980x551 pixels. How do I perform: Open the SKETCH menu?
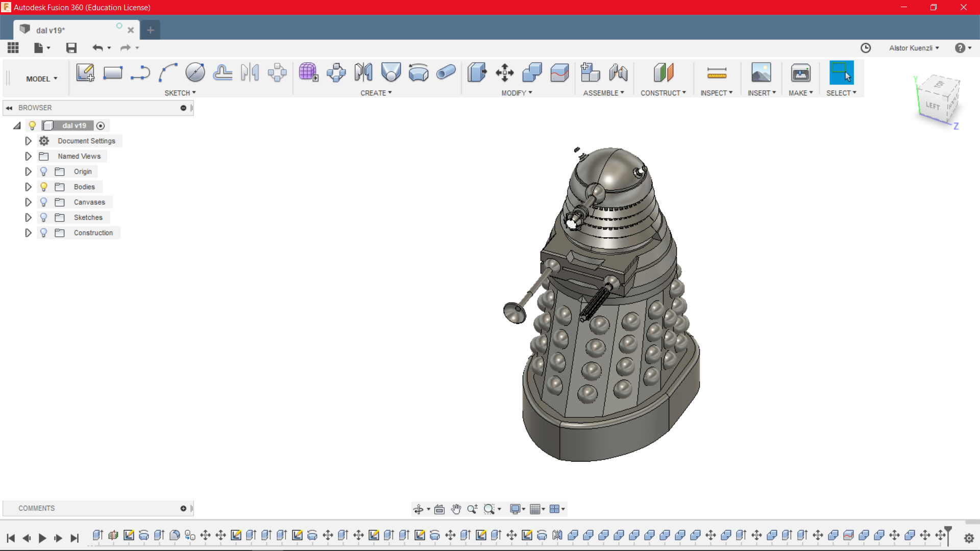tap(180, 93)
